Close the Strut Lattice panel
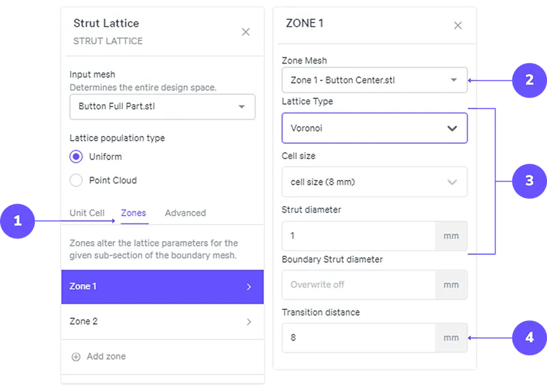This screenshot has width=547, height=392. [x=246, y=32]
